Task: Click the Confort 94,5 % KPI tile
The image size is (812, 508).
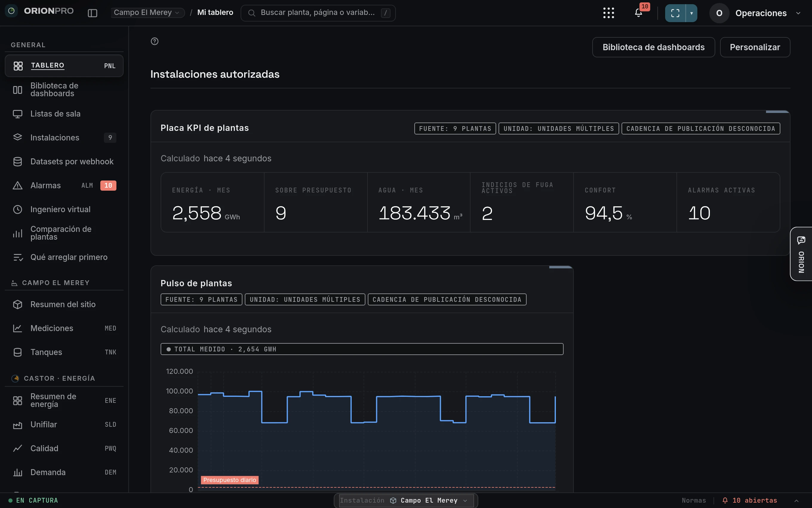Action: click(625, 202)
